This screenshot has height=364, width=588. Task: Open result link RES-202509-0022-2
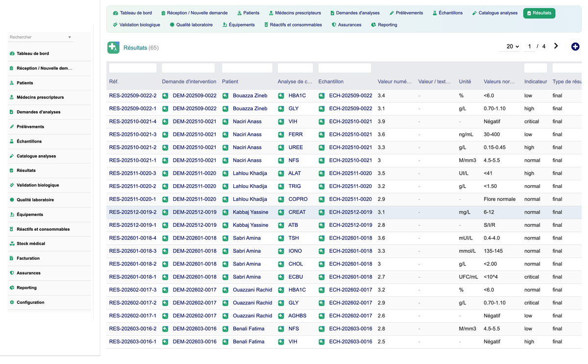tap(133, 96)
